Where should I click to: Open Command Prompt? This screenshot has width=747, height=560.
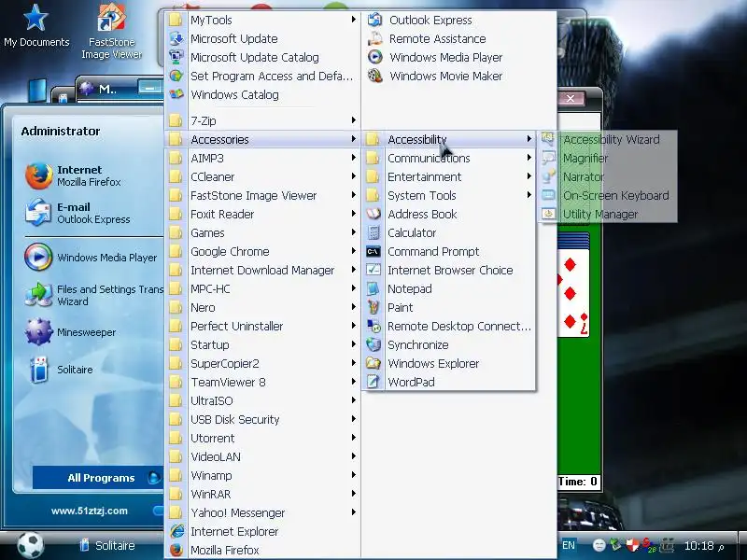[x=449, y=251]
